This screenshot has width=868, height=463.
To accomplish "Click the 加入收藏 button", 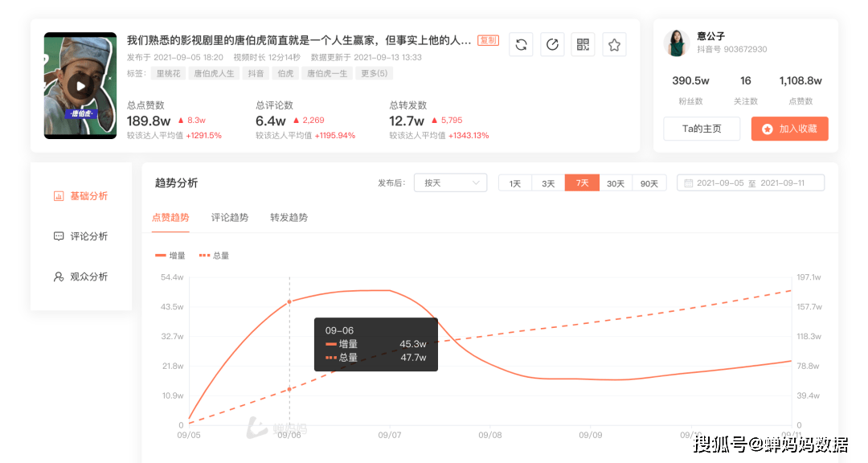I will click(789, 129).
